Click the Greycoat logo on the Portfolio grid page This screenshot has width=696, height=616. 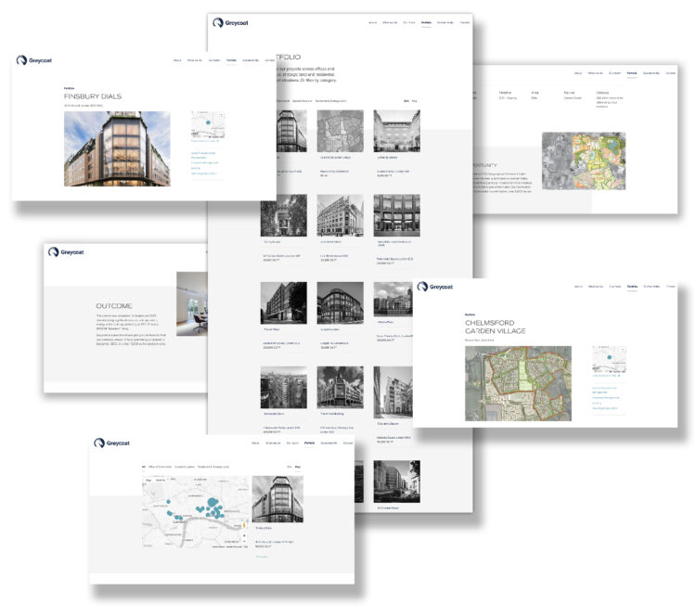point(230,21)
